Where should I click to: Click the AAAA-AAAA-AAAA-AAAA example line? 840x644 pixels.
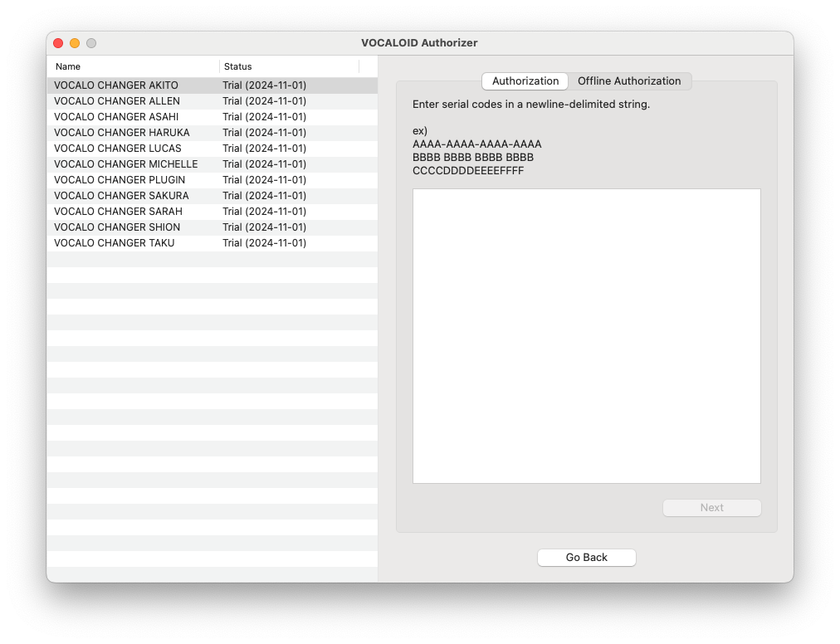click(x=476, y=144)
